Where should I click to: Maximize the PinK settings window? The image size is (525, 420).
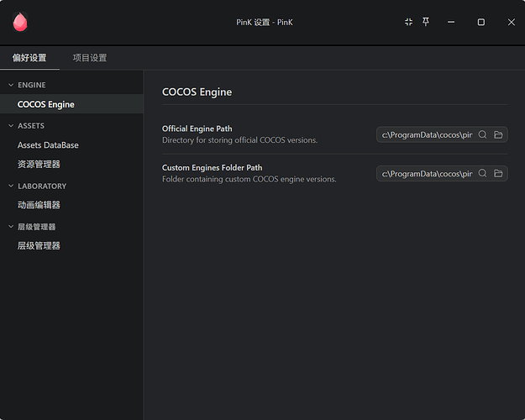click(x=480, y=22)
